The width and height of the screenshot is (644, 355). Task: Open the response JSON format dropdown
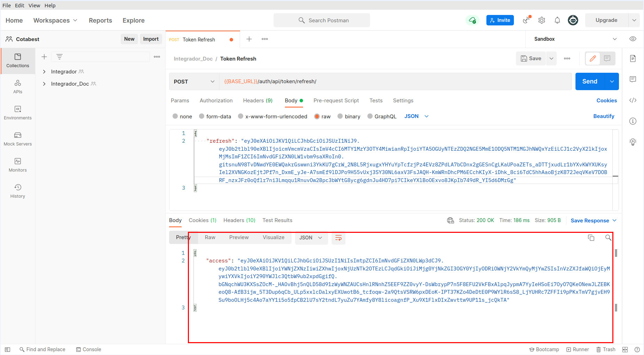(311, 238)
